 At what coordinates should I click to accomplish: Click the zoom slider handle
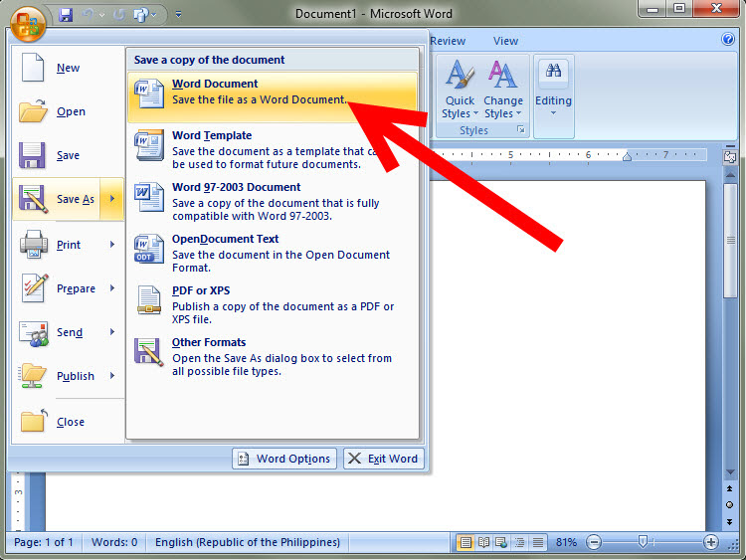pos(643,541)
